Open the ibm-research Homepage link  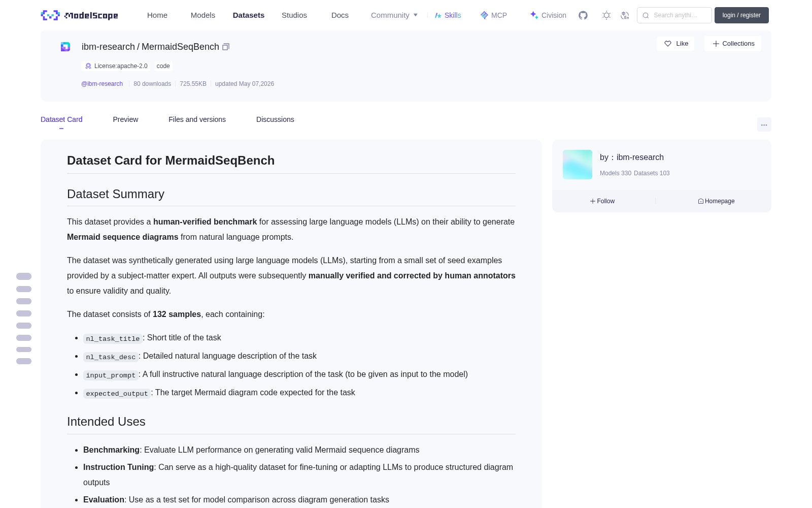(716, 201)
